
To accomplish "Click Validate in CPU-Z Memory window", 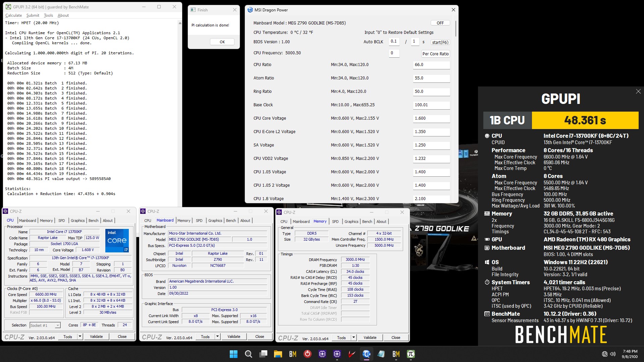I will tap(370, 338).
